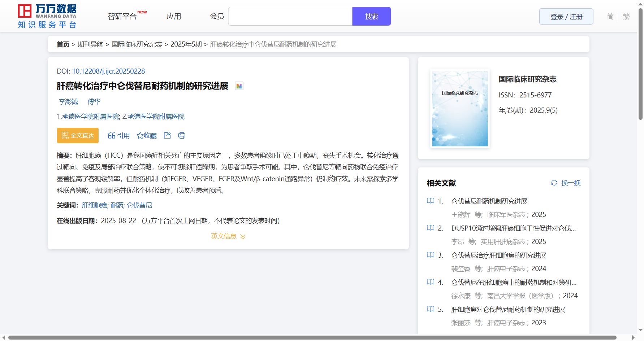Click into the search input field
This screenshot has height=341, width=644.
click(x=290, y=17)
